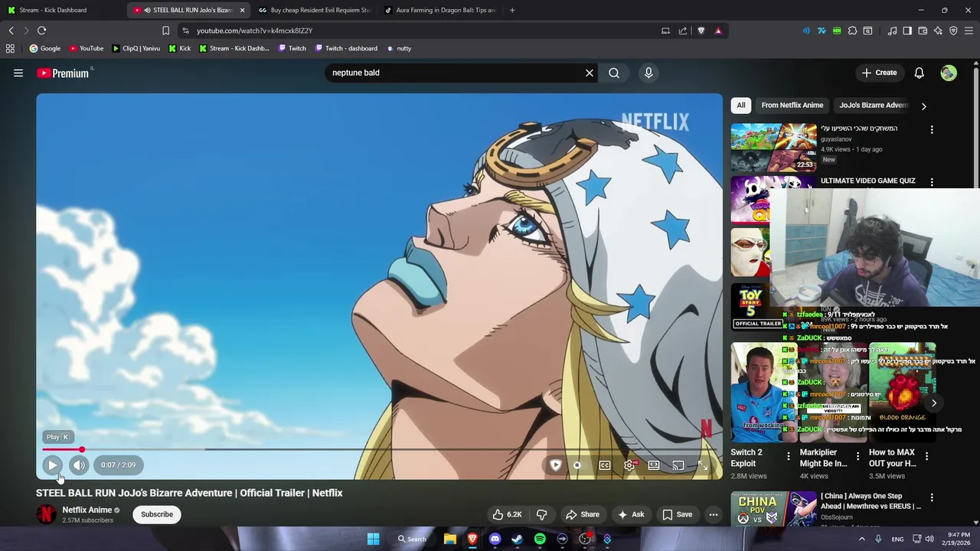Open Brave Leo AI sparkle icon
The image size is (980, 551).
pyautogui.click(x=938, y=31)
